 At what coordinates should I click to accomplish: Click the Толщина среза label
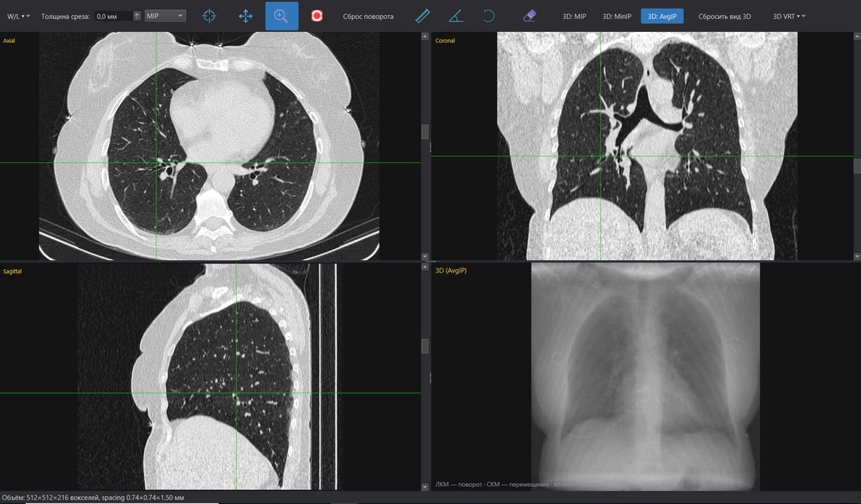coord(66,16)
